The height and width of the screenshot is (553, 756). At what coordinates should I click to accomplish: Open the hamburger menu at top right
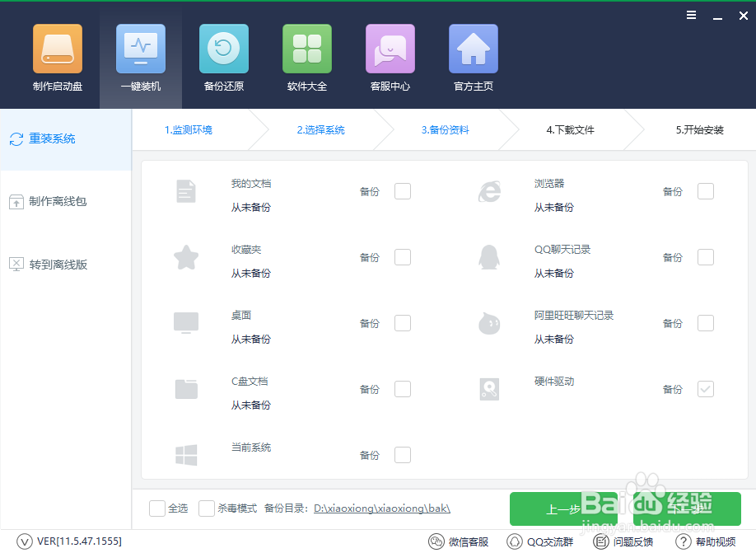click(691, 15)
